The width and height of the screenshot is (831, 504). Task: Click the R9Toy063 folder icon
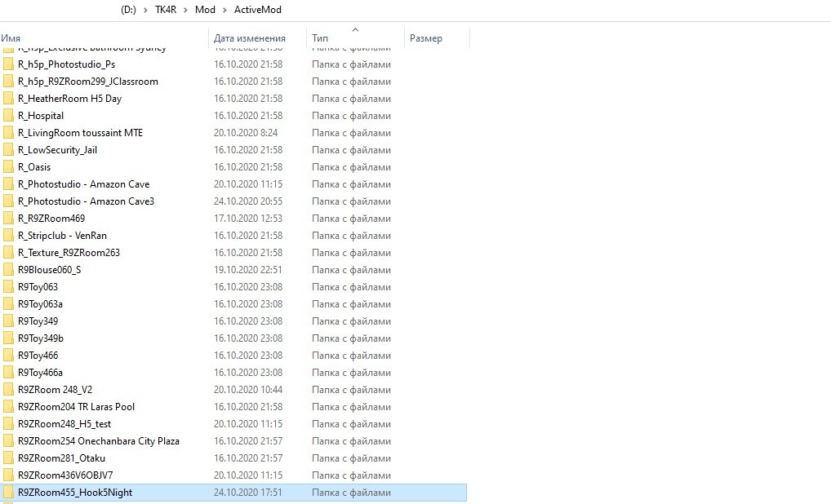tap(8, 287)
